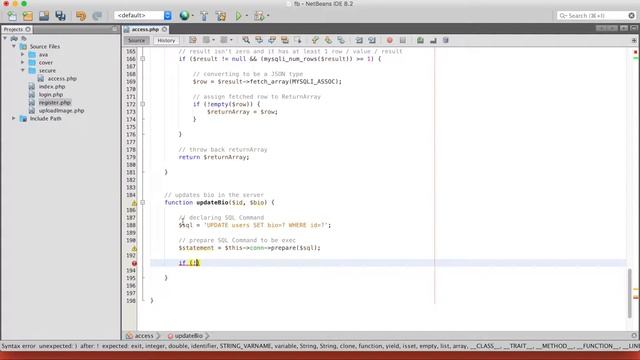The image size is (640, 360).
Task: Click the Shift Line Left icon
Action: point(359,40)
